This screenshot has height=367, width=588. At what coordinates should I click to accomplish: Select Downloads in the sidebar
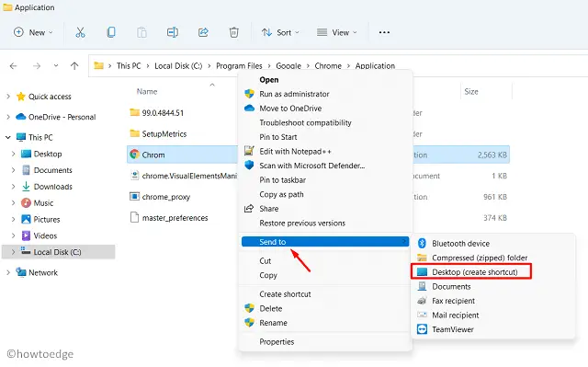pyautogui.click(x=53, y=187)
